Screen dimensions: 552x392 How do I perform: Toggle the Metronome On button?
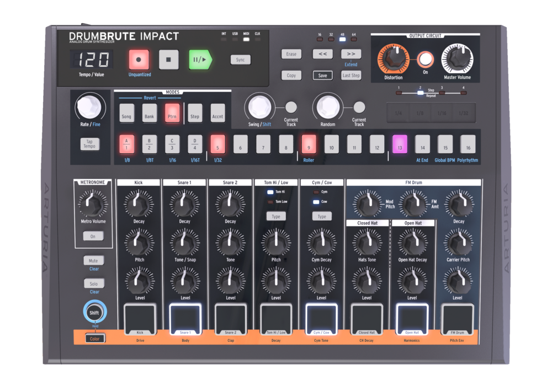93,237
